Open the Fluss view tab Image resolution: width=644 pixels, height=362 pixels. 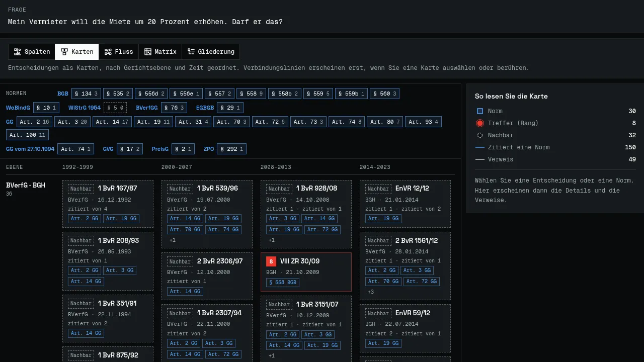[x=119, y=52]
